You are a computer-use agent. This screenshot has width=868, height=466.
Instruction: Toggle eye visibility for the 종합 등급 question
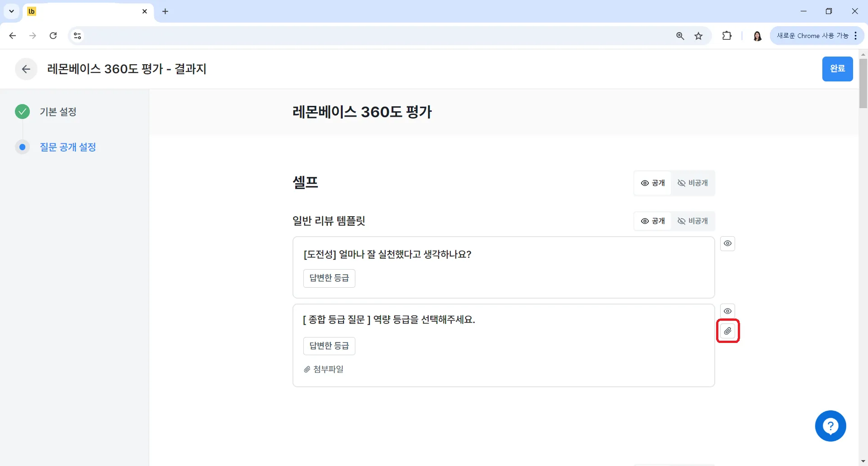click(727, 311)
